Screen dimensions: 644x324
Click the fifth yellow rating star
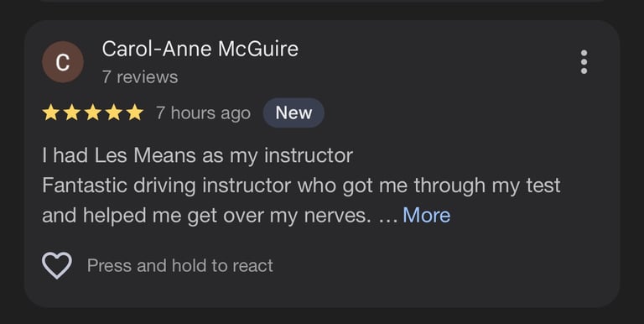click(x=135, y=112)
